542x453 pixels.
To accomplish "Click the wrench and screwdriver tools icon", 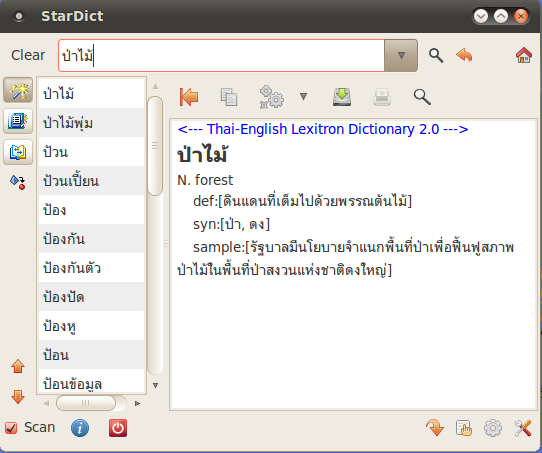I will 523,428.
